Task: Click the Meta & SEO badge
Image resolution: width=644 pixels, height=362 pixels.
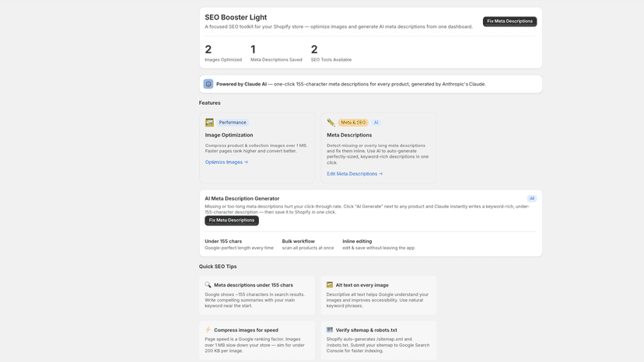Action: tap(353, 122)
